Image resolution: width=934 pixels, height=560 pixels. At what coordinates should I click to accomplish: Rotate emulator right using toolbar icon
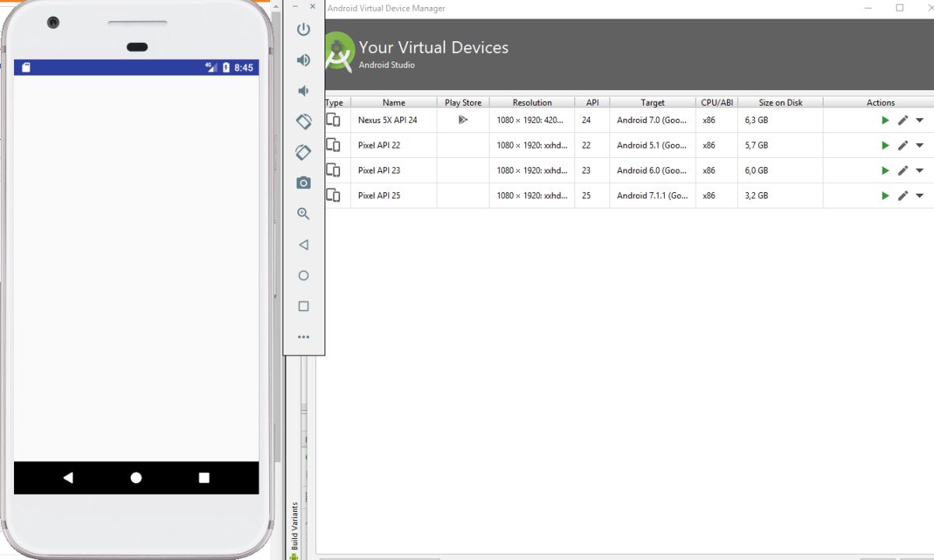point(304,152)
